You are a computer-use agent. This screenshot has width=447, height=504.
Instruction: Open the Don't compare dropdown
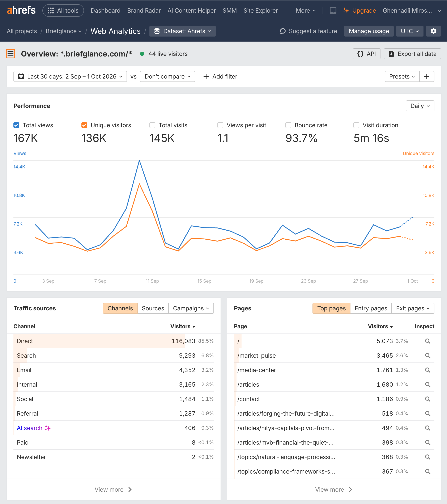[x=167, y=76]
